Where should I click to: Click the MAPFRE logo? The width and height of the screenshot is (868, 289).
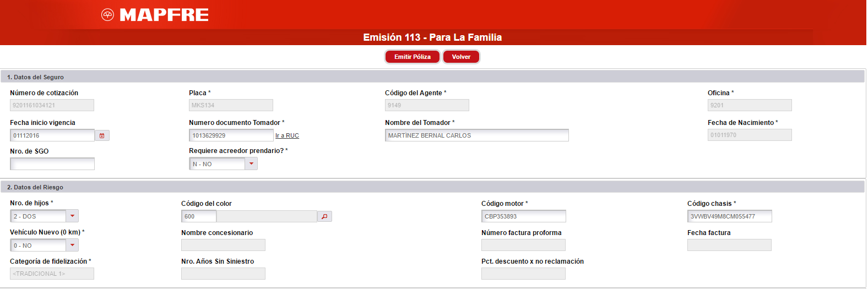[x=155, y=15]
